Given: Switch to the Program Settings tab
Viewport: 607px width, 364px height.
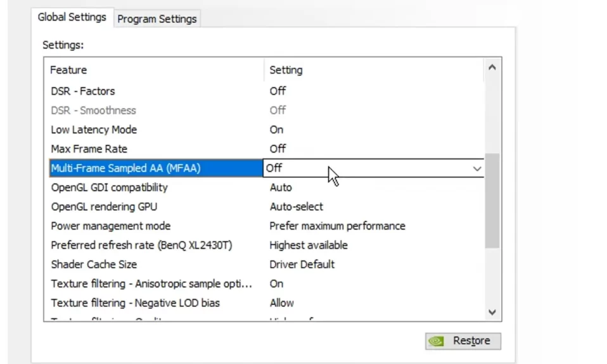Looking at the screenshot, I should (x=157, y=19).
